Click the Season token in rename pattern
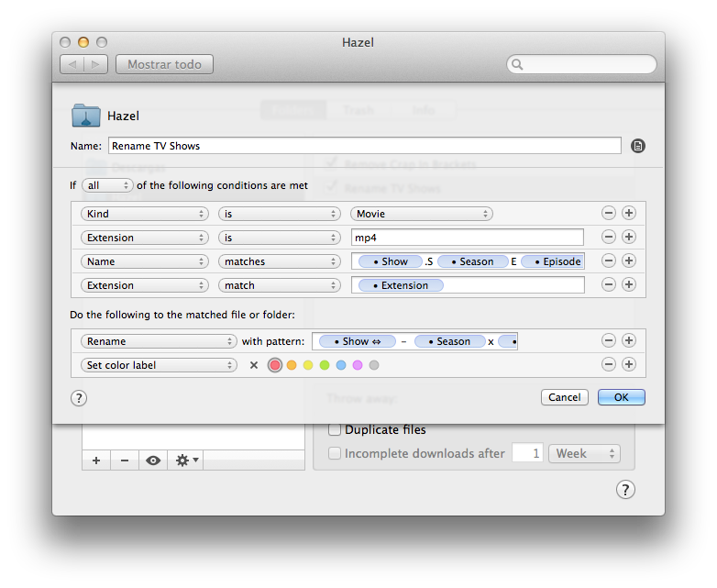Image resolution: width=717 pixels, height=588 pixels. click(x=450, y=341)
